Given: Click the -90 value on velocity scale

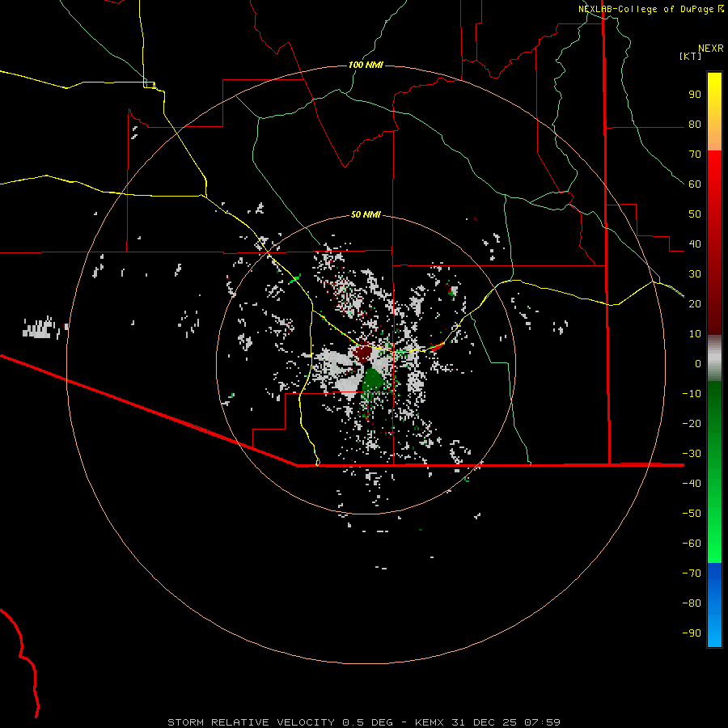Looking at the screenshot, I should coord(692,633).
